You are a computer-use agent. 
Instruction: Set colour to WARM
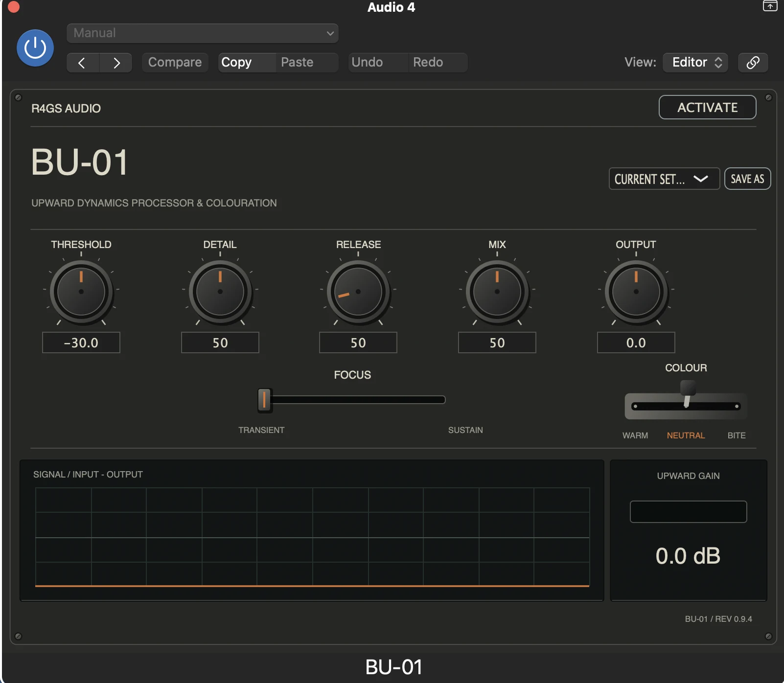pos(635,435)
